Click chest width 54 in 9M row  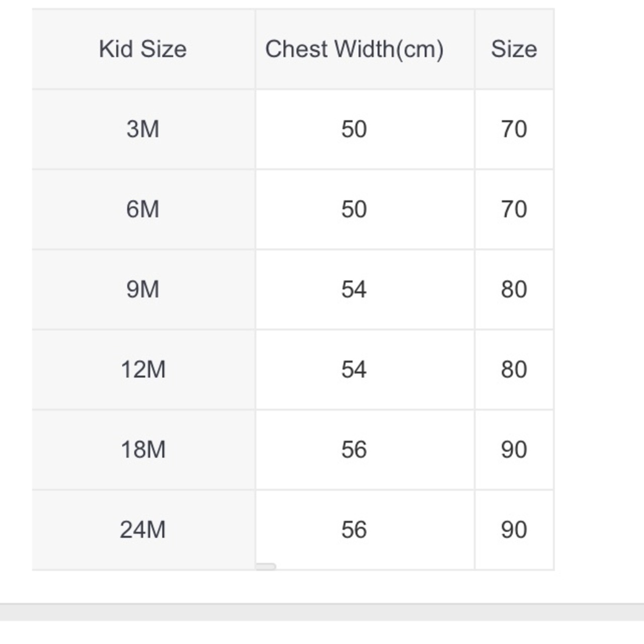[x=354, y=289]
